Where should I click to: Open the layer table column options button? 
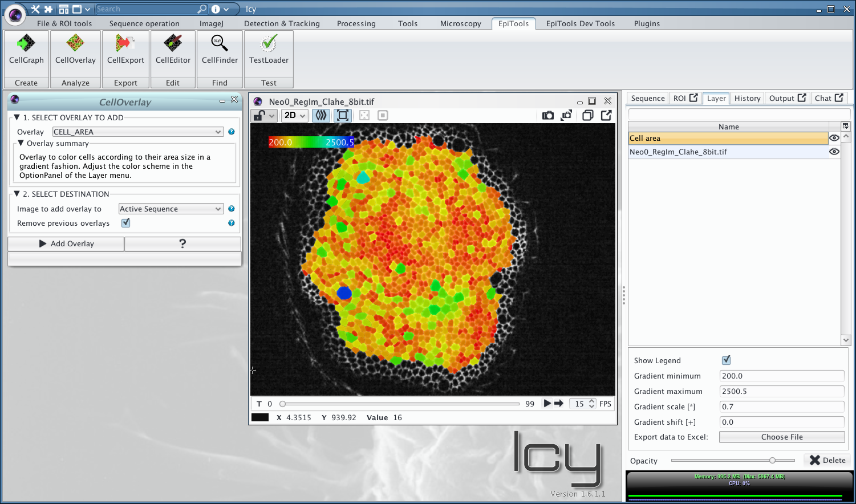[846, 126]
